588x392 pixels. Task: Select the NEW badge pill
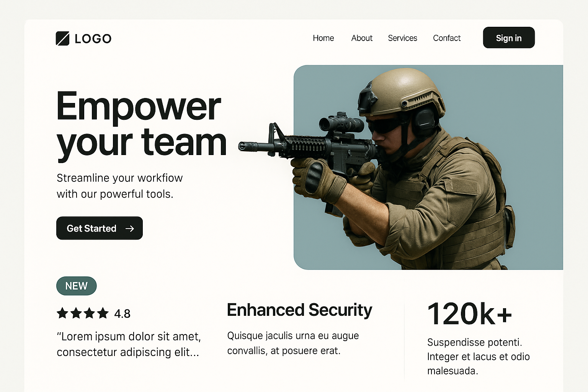point(77,286)
